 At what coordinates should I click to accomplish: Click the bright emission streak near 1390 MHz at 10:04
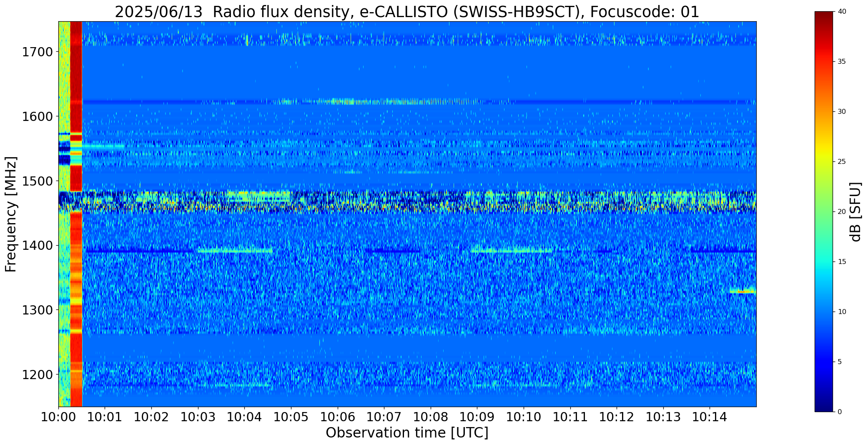235,251
